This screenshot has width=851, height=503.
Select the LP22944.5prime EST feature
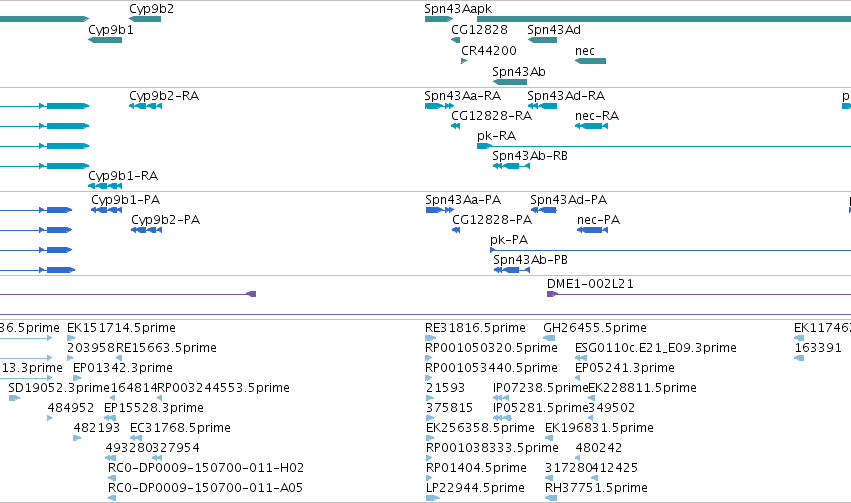coord(433,498)
